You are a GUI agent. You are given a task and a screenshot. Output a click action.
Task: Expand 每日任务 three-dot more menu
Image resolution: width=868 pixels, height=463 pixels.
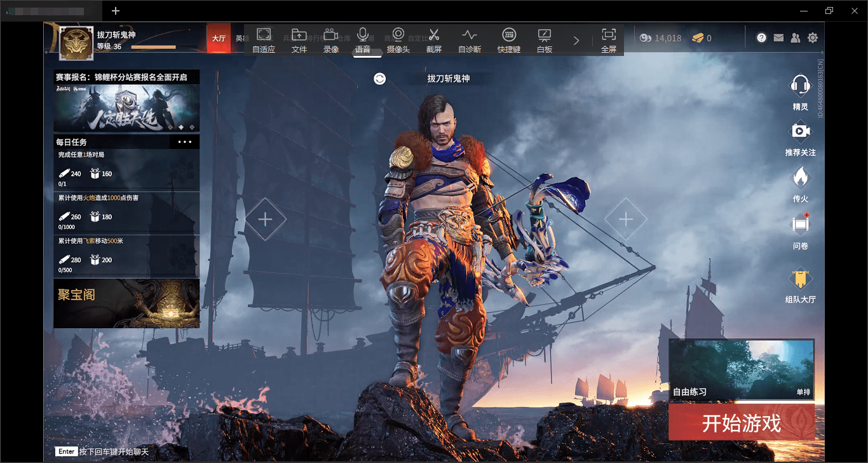coord(185,142)
